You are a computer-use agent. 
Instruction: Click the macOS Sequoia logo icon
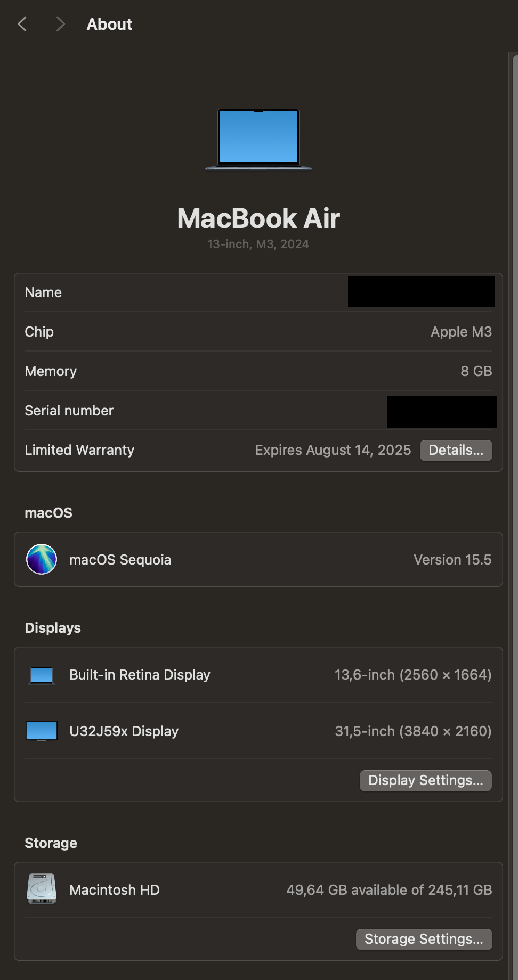[x=42, y=559]
